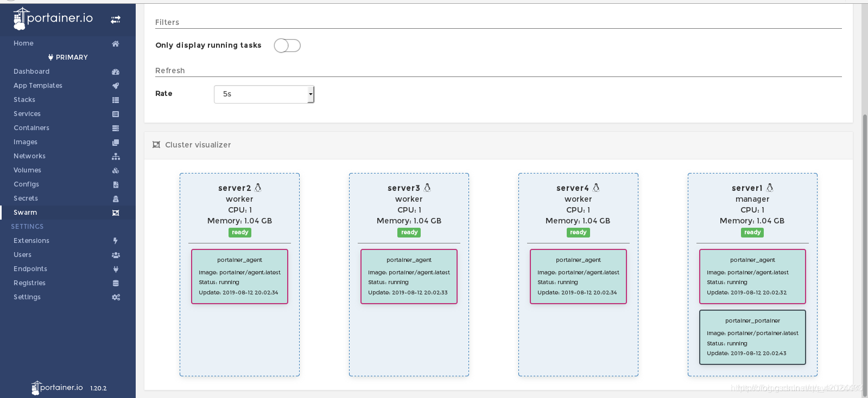This screenshot has width=868, height=398.
Task: Click the ready badge on server2
Action: 240,233
